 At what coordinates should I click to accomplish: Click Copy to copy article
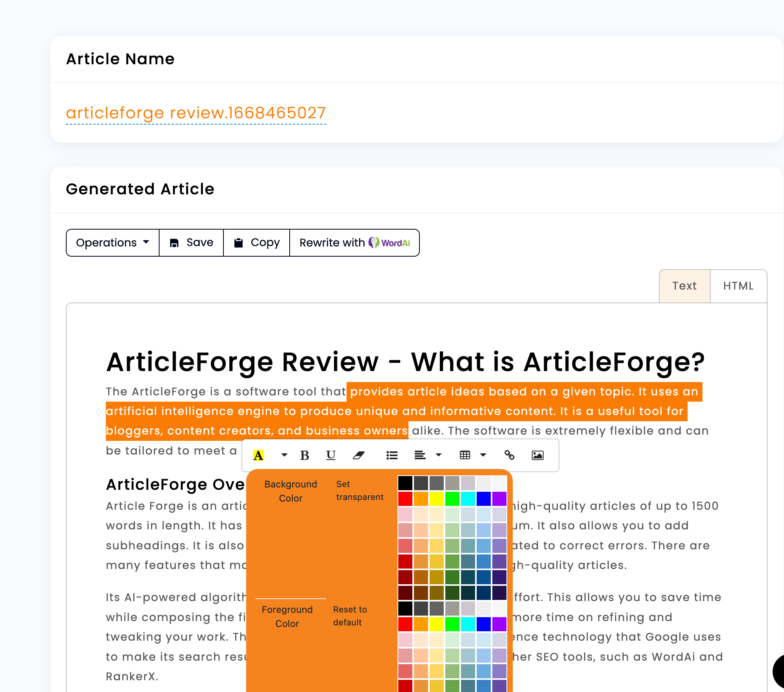tap(256, 243)
